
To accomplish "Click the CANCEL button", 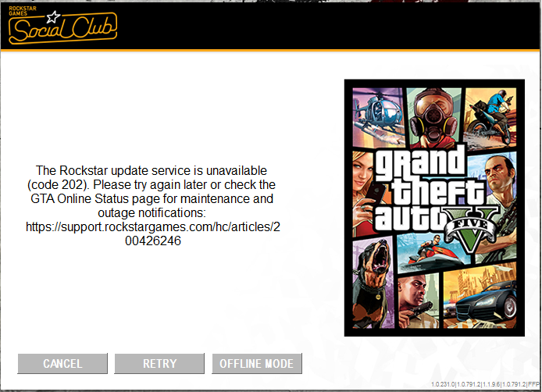I will coord(62,363).
